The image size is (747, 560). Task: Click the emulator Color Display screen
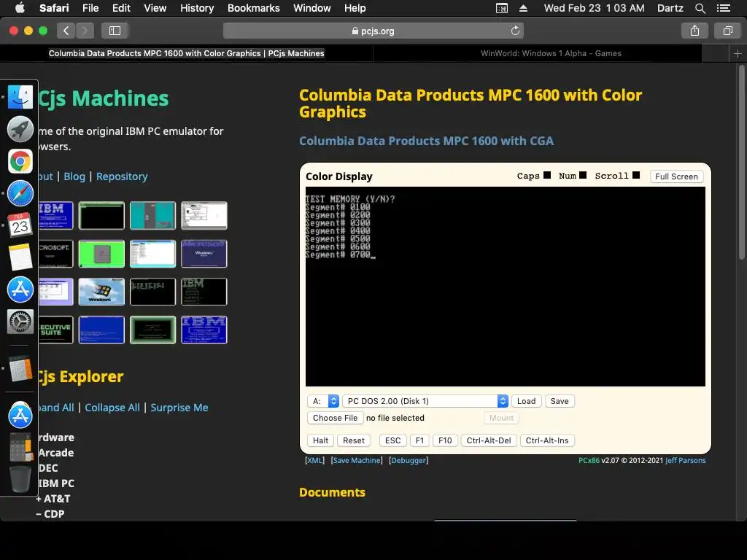point(505,286)
